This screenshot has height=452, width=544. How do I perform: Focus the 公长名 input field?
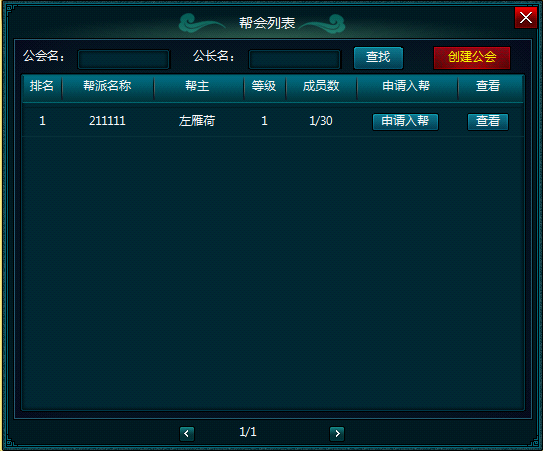[x=295, y=59]
